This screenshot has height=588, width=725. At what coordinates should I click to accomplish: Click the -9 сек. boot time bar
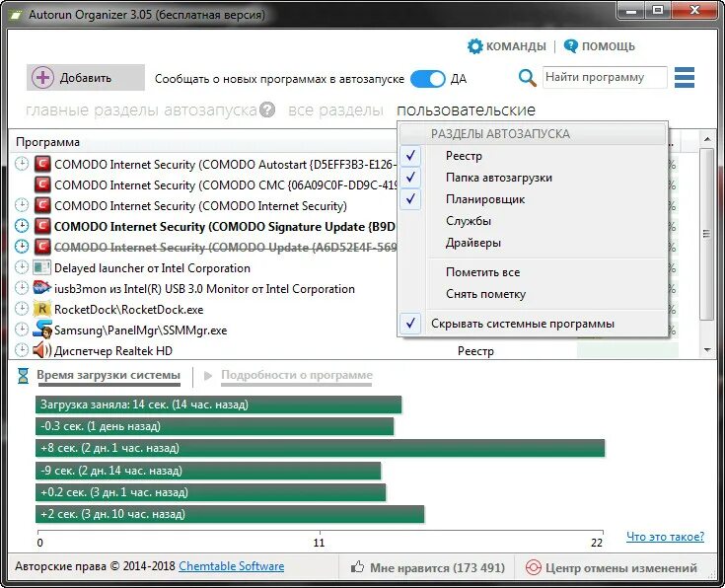pyautogui.click(x=208, y=471)
